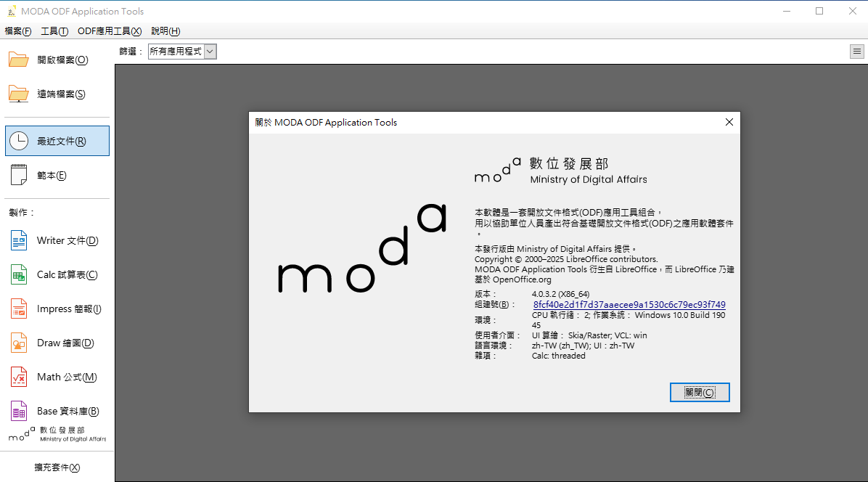Click the Recent Documents clock icon
Screen dimensions: 868x482
tap(19, 141)
